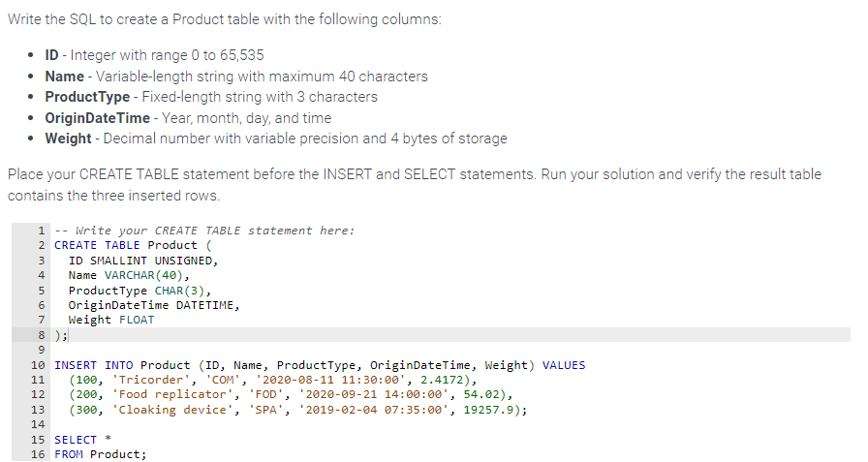This screenshot has width=868, height=462.
Task: Click the SELECT keyword on line 15
Action: [x=76, y=440]
